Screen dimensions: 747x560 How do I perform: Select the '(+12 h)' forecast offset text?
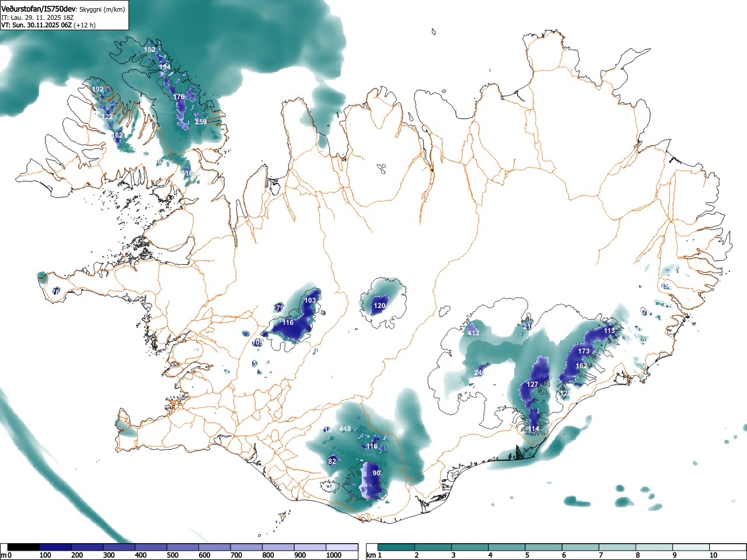(85, 25)
